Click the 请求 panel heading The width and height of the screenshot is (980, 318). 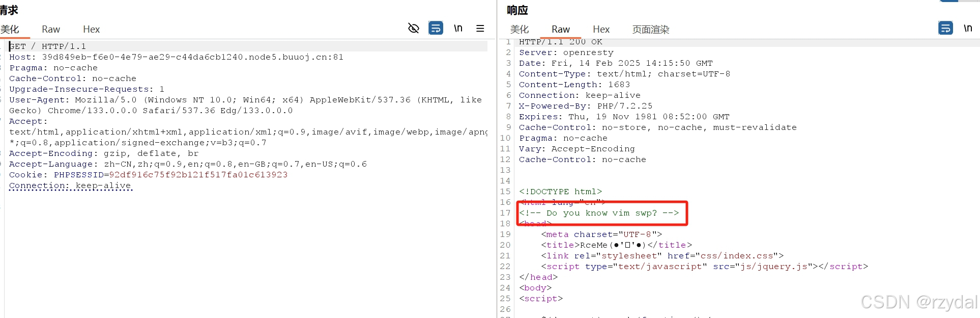pos(9,10)
